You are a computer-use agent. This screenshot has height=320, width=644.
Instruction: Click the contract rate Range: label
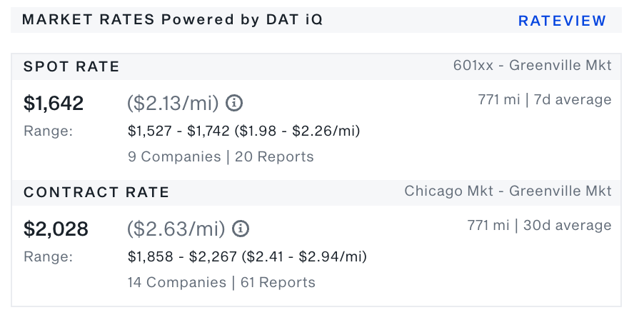tap(48, 256)
